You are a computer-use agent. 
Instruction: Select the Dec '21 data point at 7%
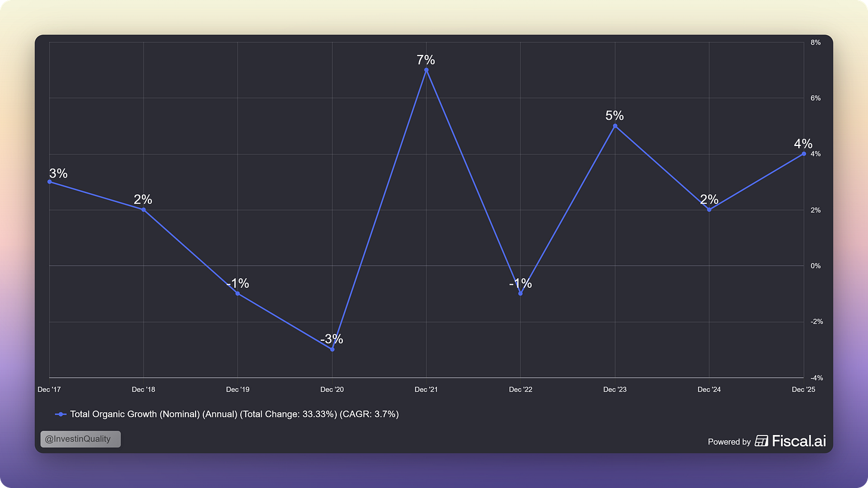click(426, 70)
